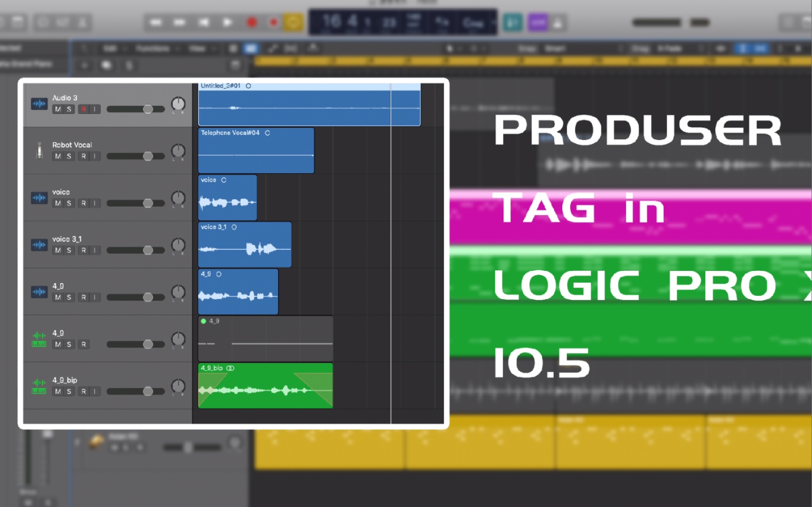Mute the Audio 3 track

click(x=58, y=109)
